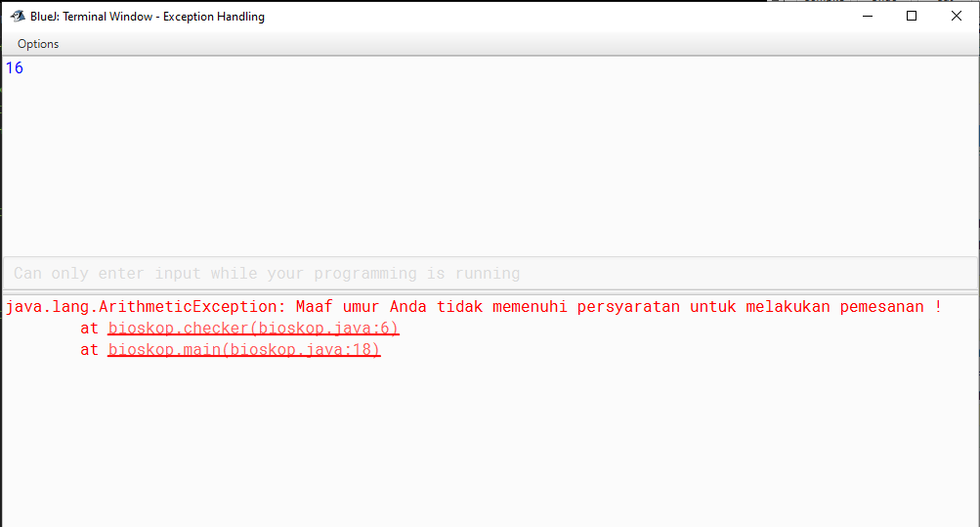Open the bioskop.main(bioskop.java:18) stack trace link
Image resolution: width=980 pixels, height=527 pixels.
pyautogui.click(x=243, y=349)
